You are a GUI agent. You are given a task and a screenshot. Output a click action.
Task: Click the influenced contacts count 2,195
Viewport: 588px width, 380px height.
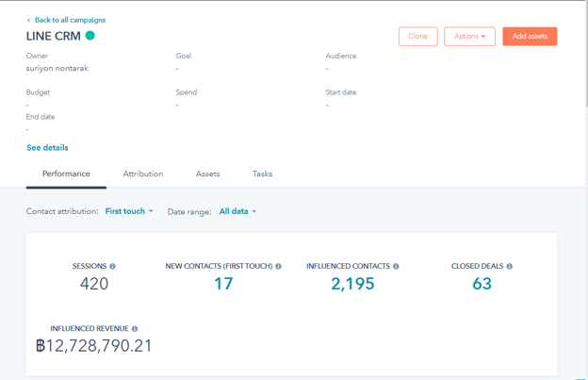352,284
